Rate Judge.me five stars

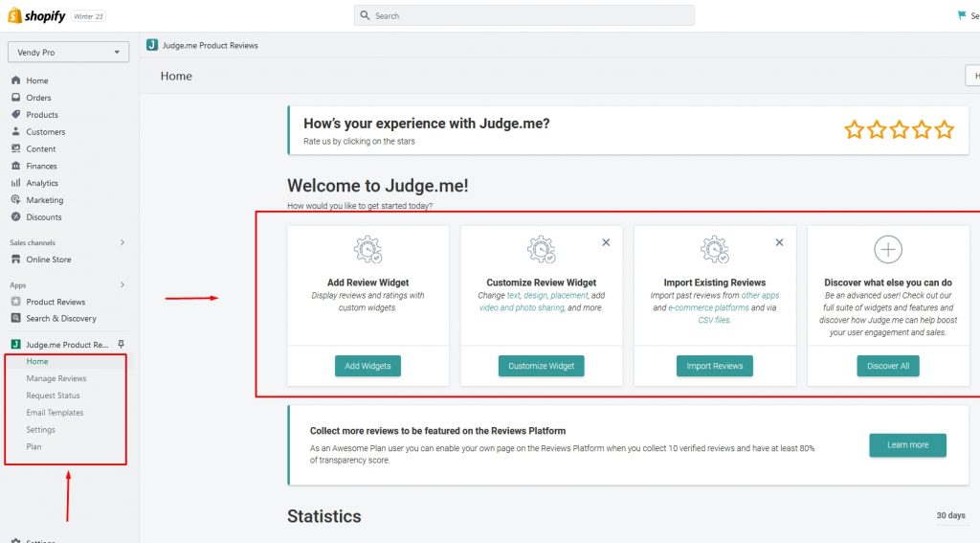(x=945, y=129)
